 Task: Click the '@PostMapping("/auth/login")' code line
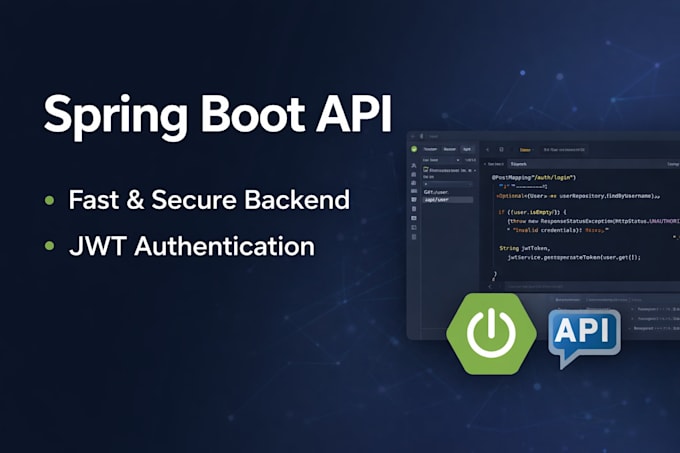coord(533,177)
